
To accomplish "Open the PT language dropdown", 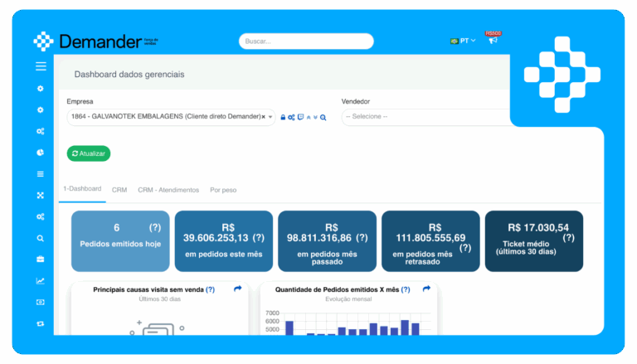I will 463,41.
